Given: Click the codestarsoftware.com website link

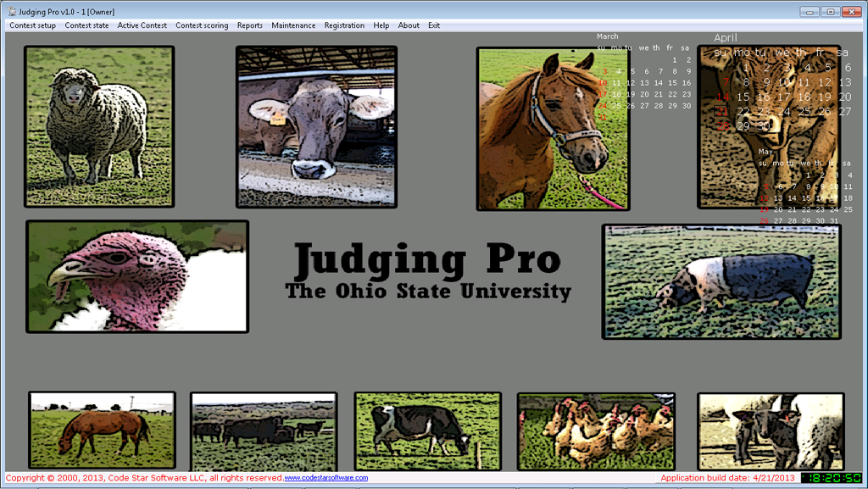Looking at the screenshot, I should tap(325, 478).
